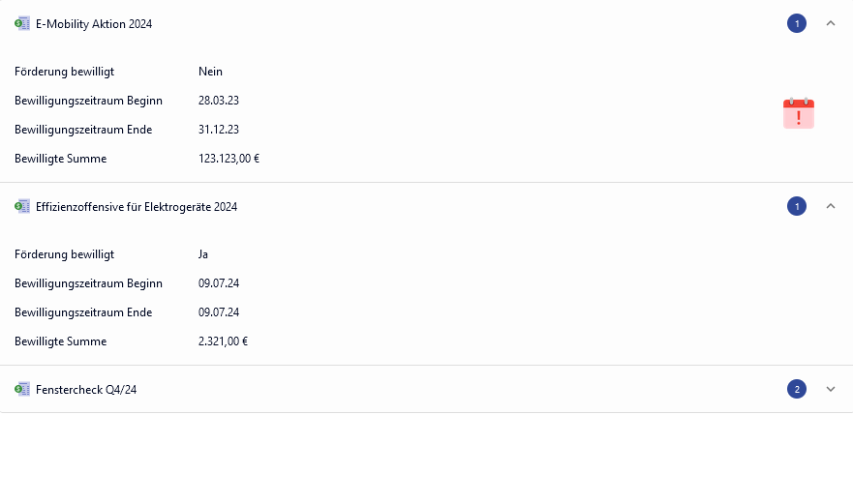
Task: Open the Fenstercheck Q4/24 title
Action: tap(86, 390)
